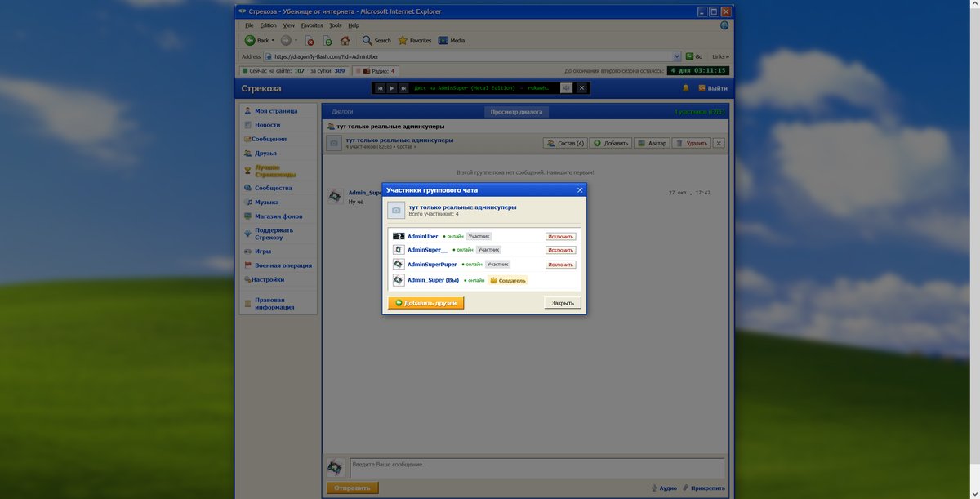Switch to the Диалоги tab

(x=342, y=111)
